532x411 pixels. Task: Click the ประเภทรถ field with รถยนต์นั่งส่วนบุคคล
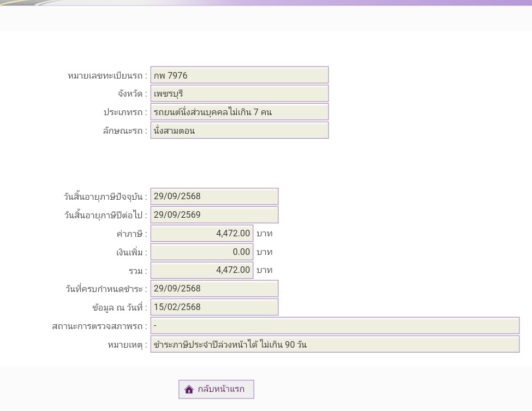[x=240, y=112]
